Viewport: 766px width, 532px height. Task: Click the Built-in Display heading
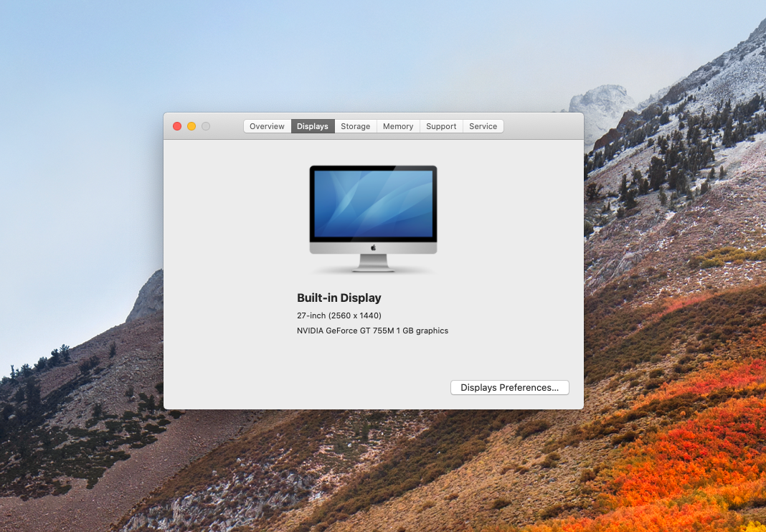click(x=339, y=298)
